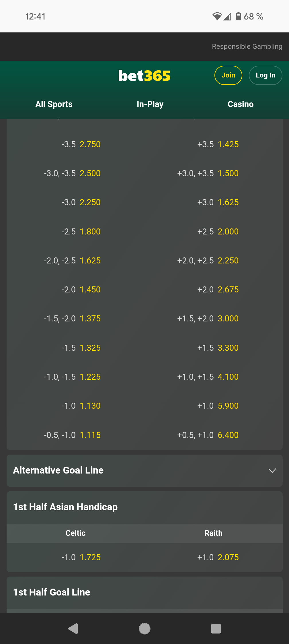Tap the Android home circle icon
The image size is (289, 644).
coord(144,629)
